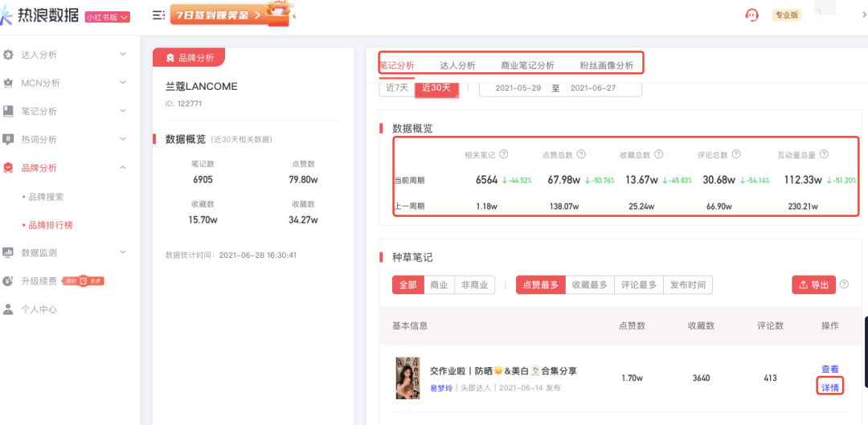
Task: Click 互动量总量 value 112.33w
Action: (x=803, y=180)
